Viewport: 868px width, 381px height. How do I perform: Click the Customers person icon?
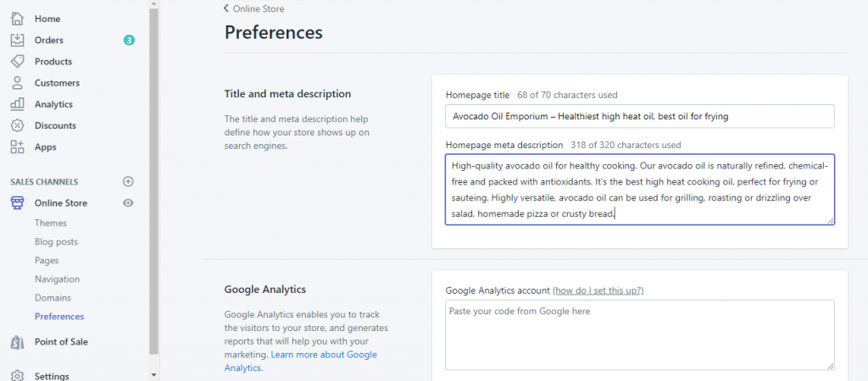tap(18, 83)
